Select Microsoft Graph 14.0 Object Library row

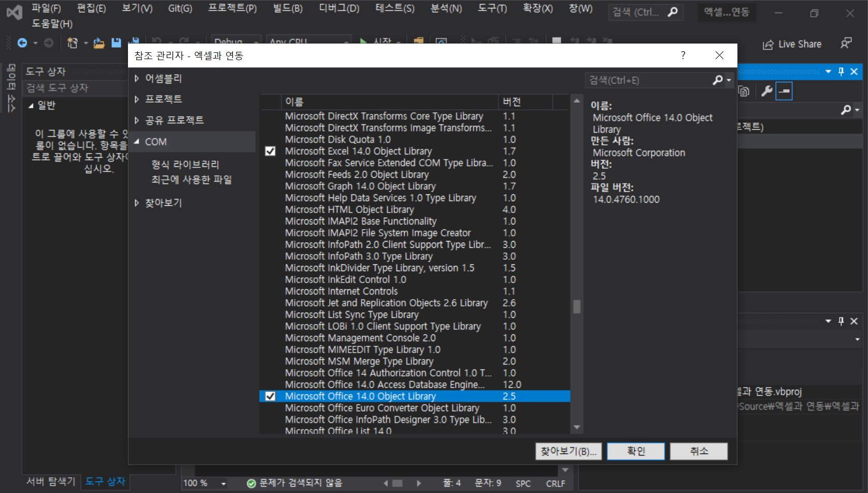click(415, 186)
